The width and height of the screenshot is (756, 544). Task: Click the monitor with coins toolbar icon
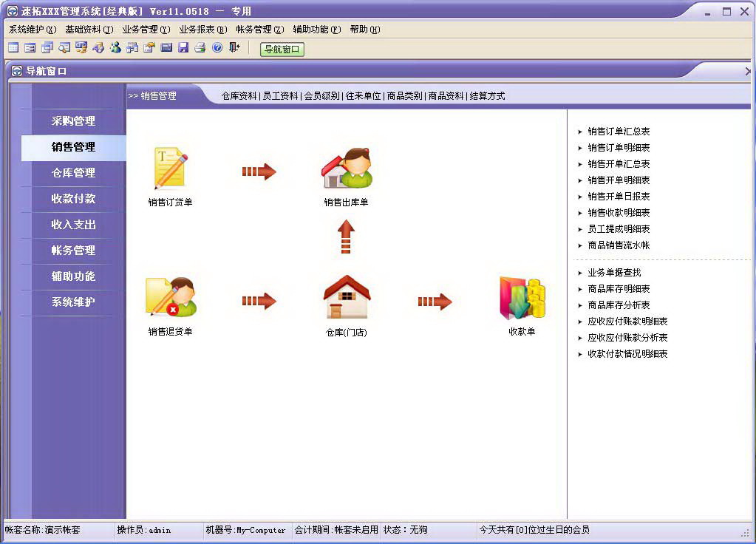(x=81, y=47)
